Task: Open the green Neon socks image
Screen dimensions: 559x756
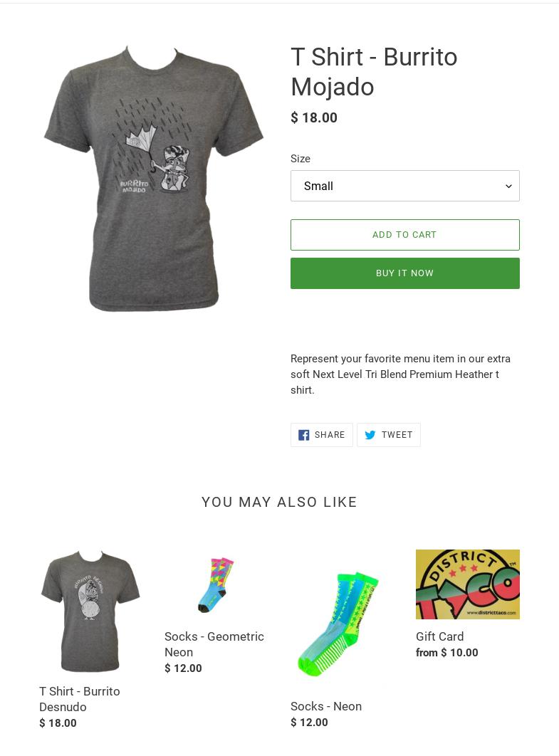Action: pos(338,624)
